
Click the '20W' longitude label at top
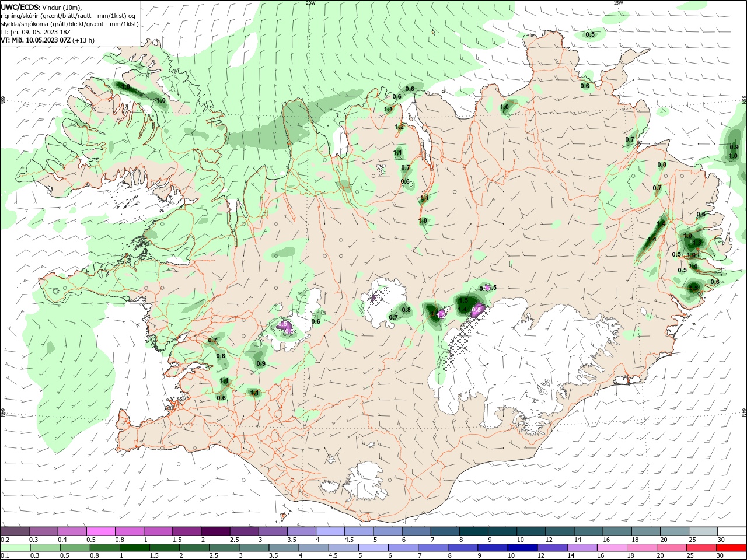[310, 3]
